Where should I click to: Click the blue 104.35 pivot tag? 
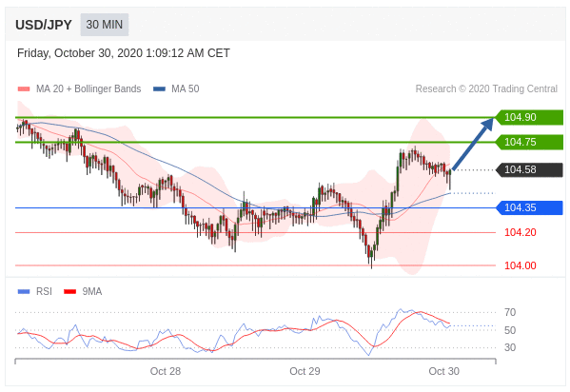pyautogui.click(x=530, y=207)
